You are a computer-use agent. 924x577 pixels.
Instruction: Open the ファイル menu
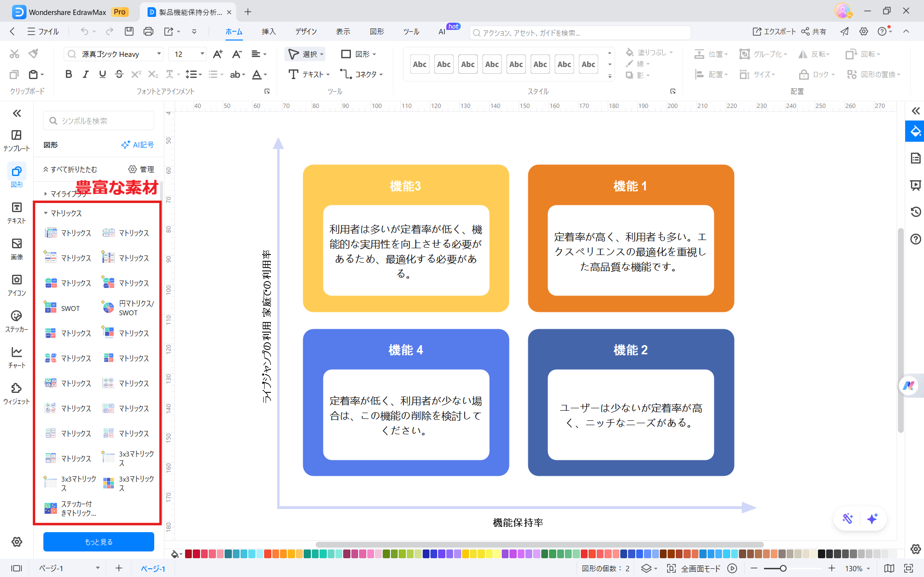43,31
